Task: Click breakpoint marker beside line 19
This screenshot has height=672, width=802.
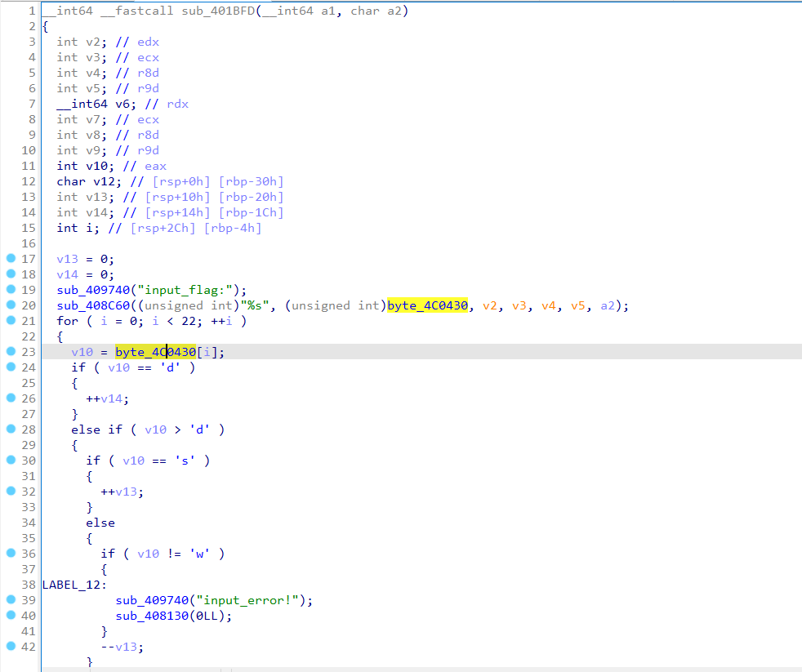Action: tap(11, 290)
